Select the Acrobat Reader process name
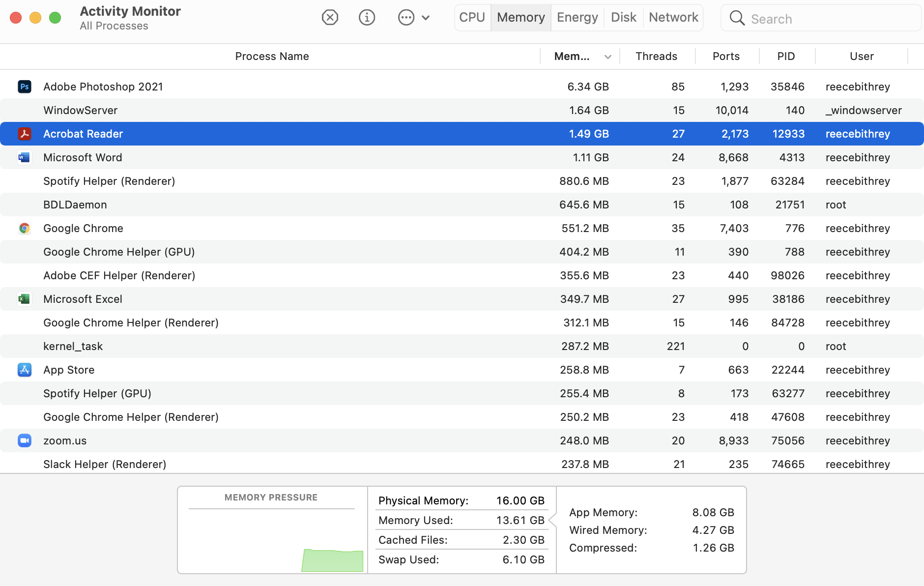 (83, 134)
